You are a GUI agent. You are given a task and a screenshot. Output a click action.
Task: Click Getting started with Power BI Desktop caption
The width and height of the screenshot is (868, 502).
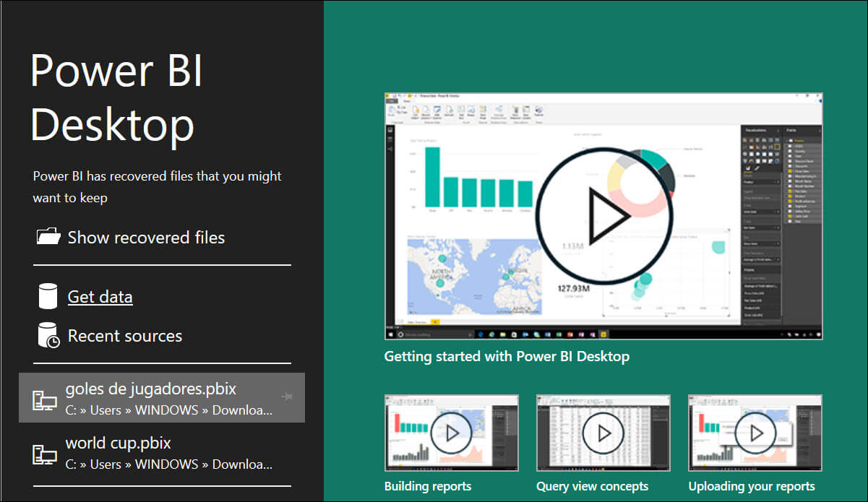coord(507,356)
